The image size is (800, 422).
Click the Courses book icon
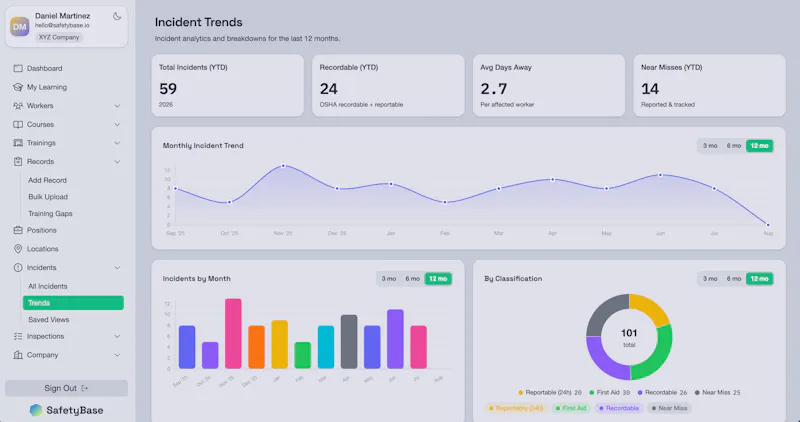click(18, 125)
